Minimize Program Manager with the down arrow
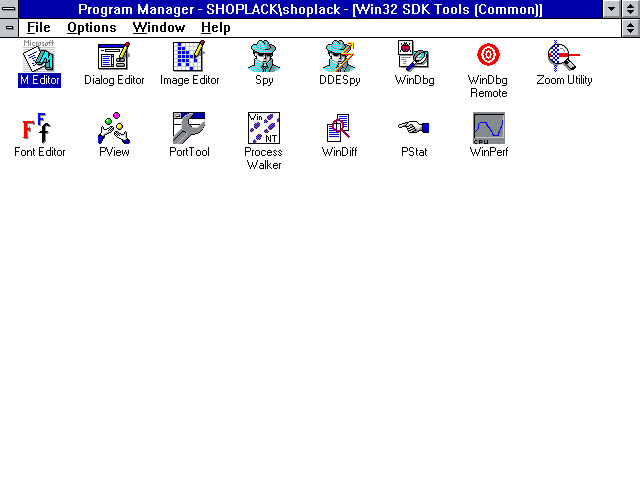The width and height of the screenshot is (640, 480). [x=611, y=9]
